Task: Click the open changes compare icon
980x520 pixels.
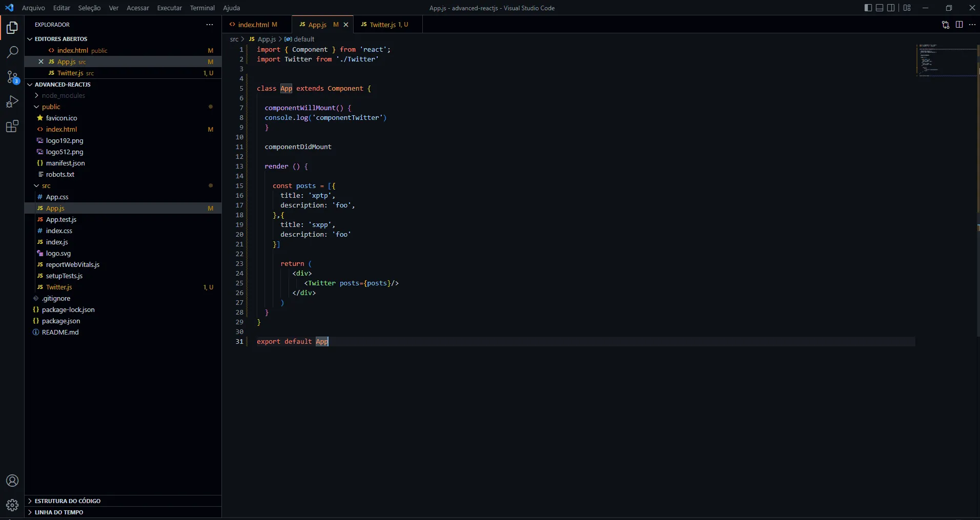Action: point(946,25)
